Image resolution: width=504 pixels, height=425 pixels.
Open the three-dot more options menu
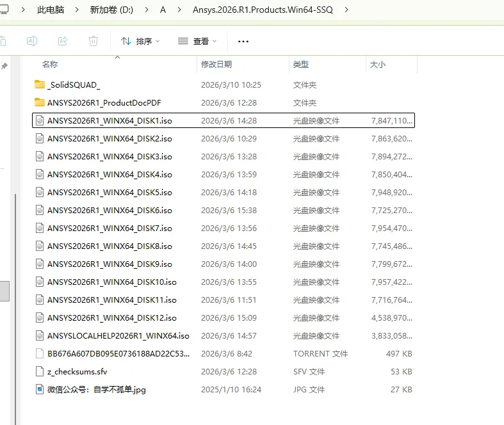point(243,42)
